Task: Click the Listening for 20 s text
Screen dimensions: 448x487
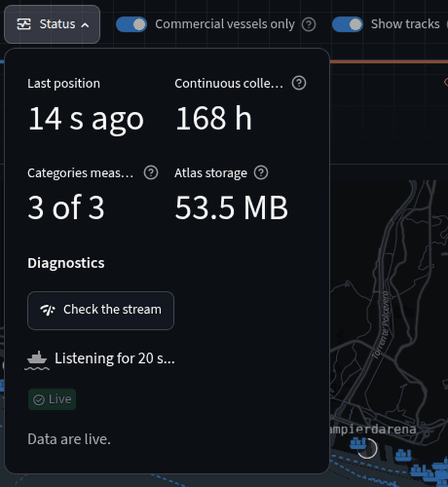Action: 114,358
